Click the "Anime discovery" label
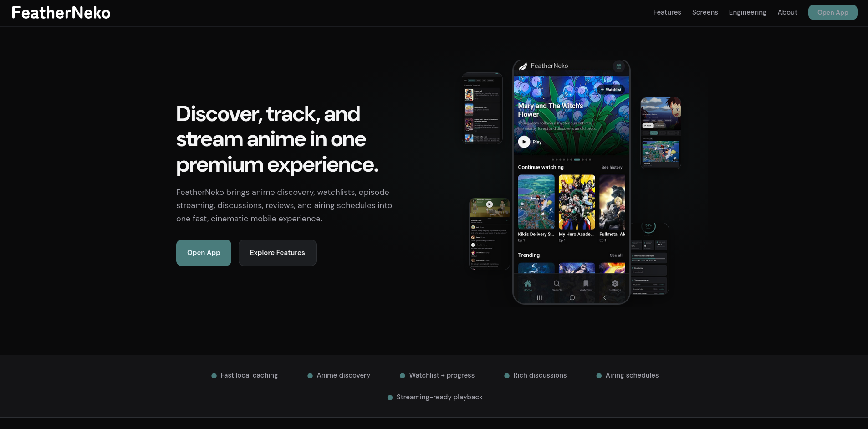This screenshot has height=429, width=868. (343, 375)
